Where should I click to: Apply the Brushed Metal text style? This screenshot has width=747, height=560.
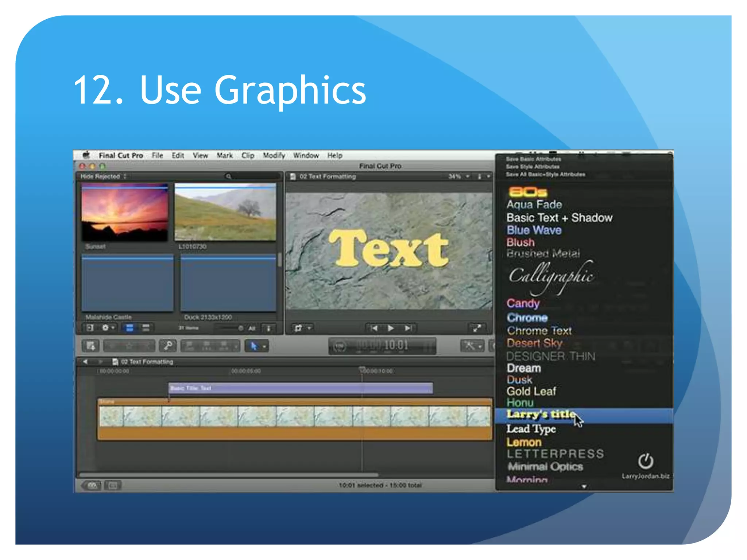(x=543, y=253)
